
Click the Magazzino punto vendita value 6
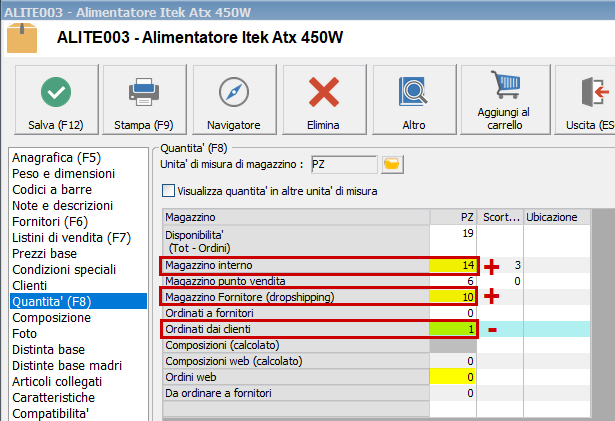453,281
